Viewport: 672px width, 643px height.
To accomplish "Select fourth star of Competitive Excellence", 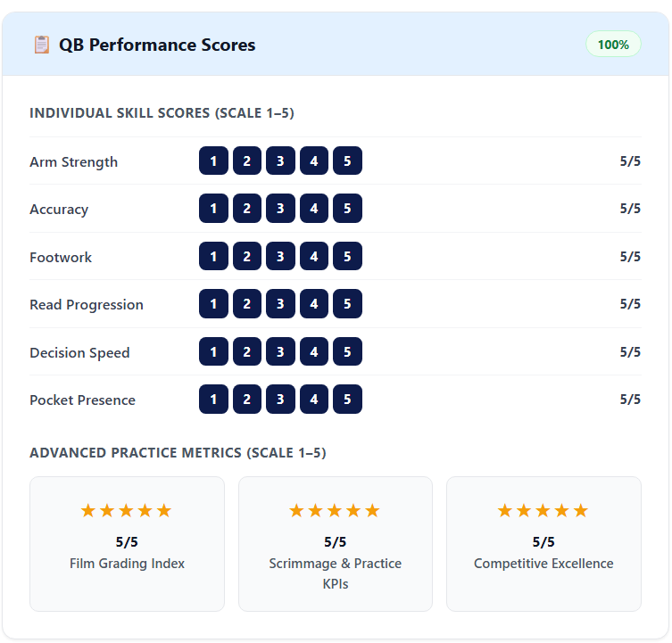I will [562, 511].
